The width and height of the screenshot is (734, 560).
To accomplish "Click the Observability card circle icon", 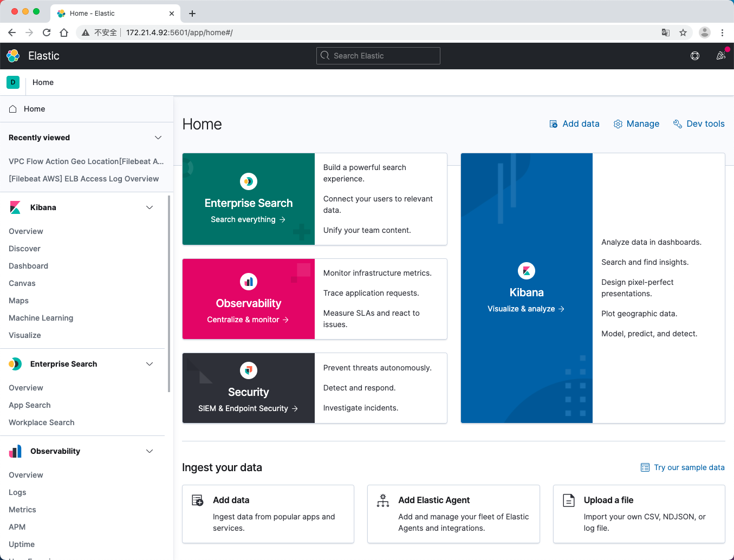I will pyautogui.click(x=249, y=282).
